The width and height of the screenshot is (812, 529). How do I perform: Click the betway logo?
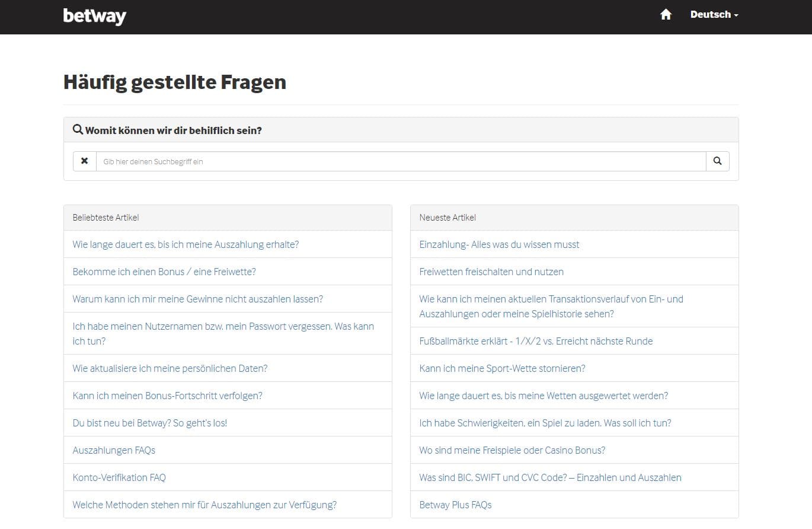pyautogui.click(x=95, y=16)
